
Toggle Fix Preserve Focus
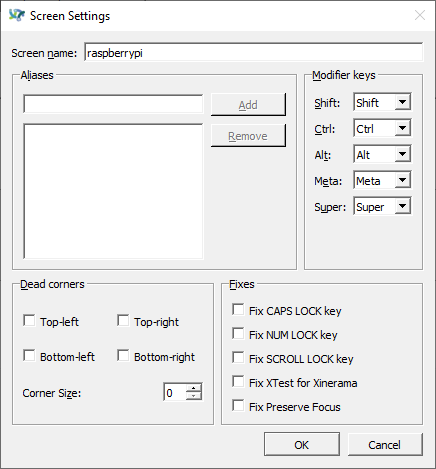[x=238, y=406]
